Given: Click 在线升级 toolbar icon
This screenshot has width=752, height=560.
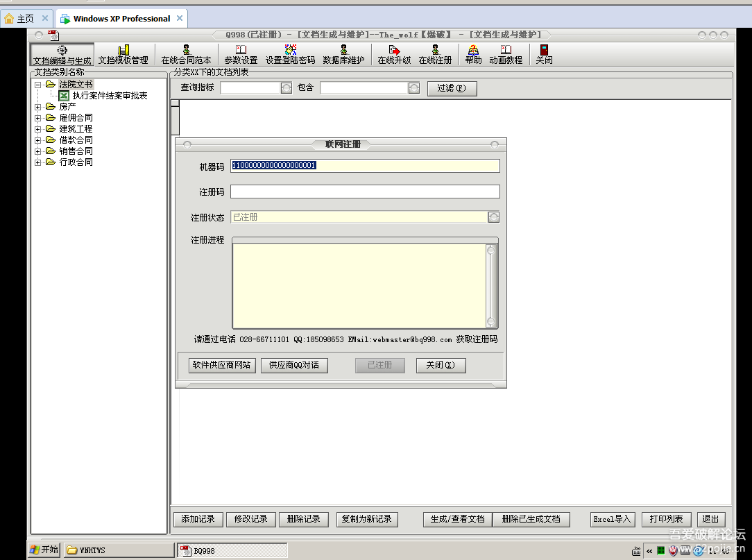Looking at the screenshot, I should [394, 55].
